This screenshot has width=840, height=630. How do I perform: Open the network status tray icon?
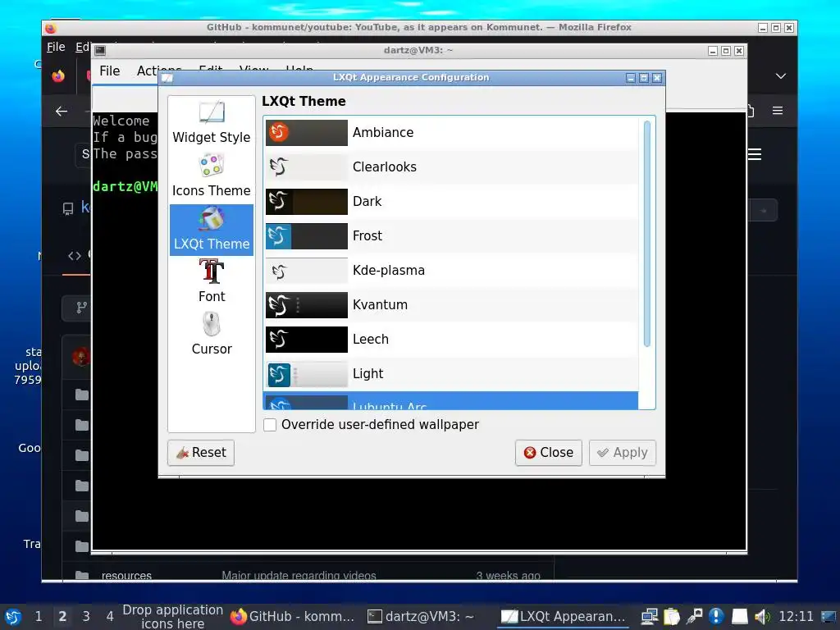[x=650, y=617]
